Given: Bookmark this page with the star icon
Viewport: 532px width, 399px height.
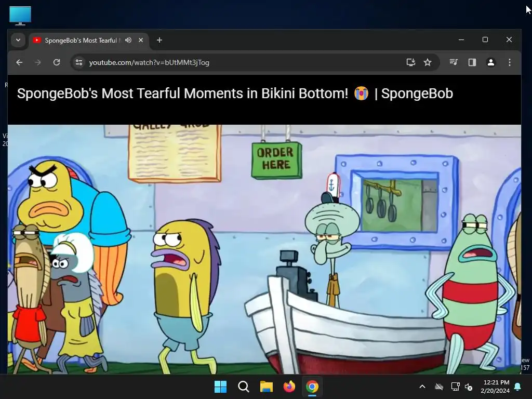Looking at the screenshot, I should coord(428,62).
